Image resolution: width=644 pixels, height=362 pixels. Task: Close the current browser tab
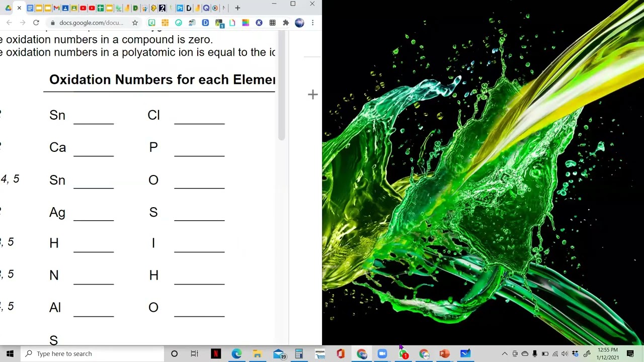click(19, 8)
